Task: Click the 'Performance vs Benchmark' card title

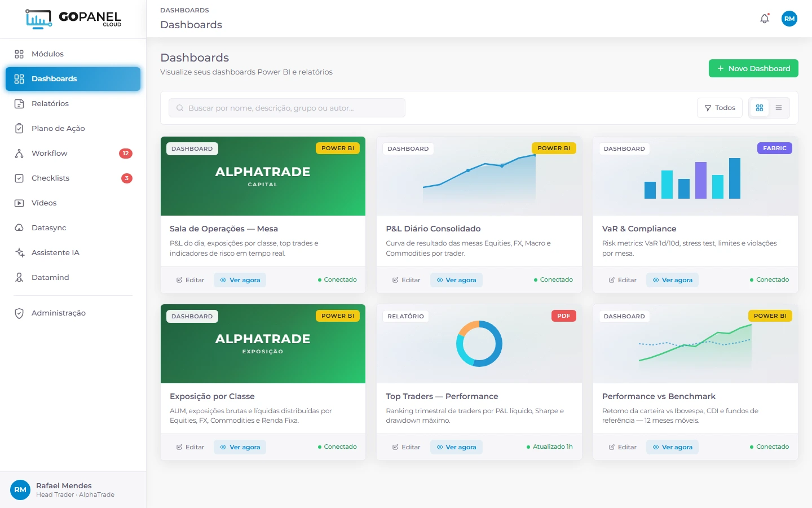Action: 659,396
